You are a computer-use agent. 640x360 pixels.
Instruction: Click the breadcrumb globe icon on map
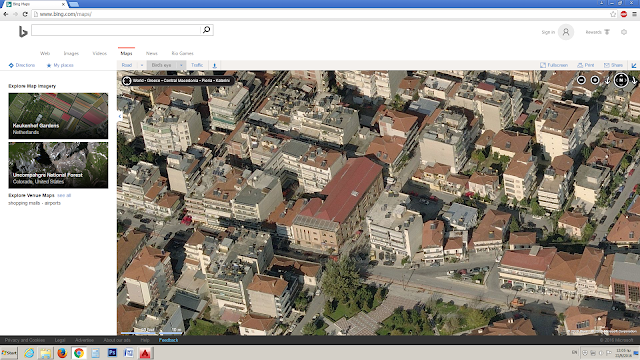(127, 80)
